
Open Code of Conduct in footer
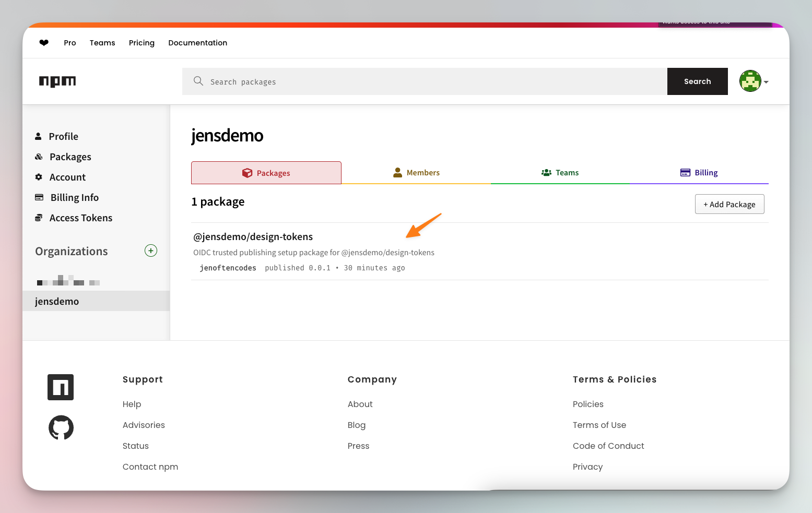tap(608, 446)
